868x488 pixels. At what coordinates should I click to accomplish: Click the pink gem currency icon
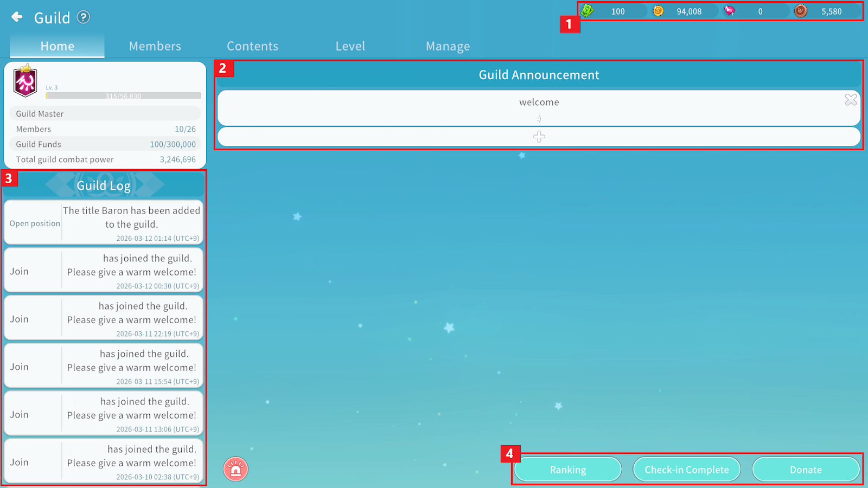click(x=730, y=11)
